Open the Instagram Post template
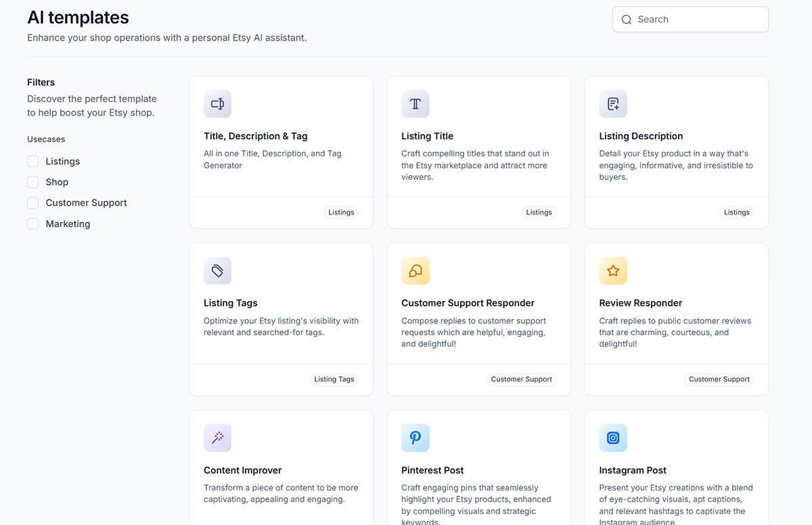The image size is (812, 525). point(633,470)
